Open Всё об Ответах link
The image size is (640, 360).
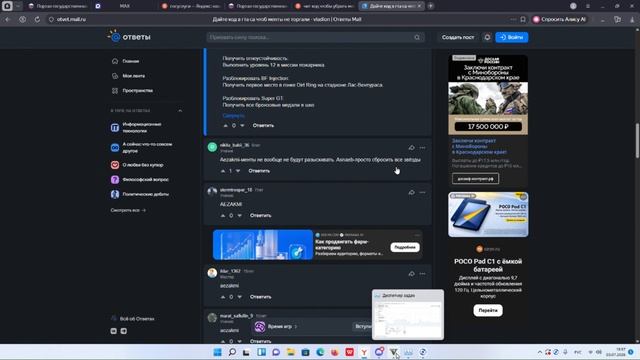[133, 319]
